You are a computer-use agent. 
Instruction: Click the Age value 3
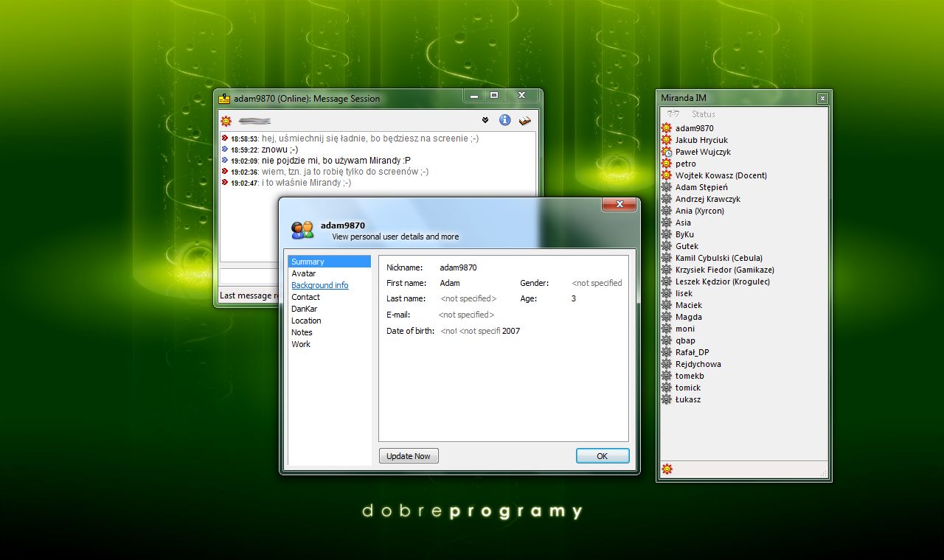pyautogui.click(x=574, y=298)
